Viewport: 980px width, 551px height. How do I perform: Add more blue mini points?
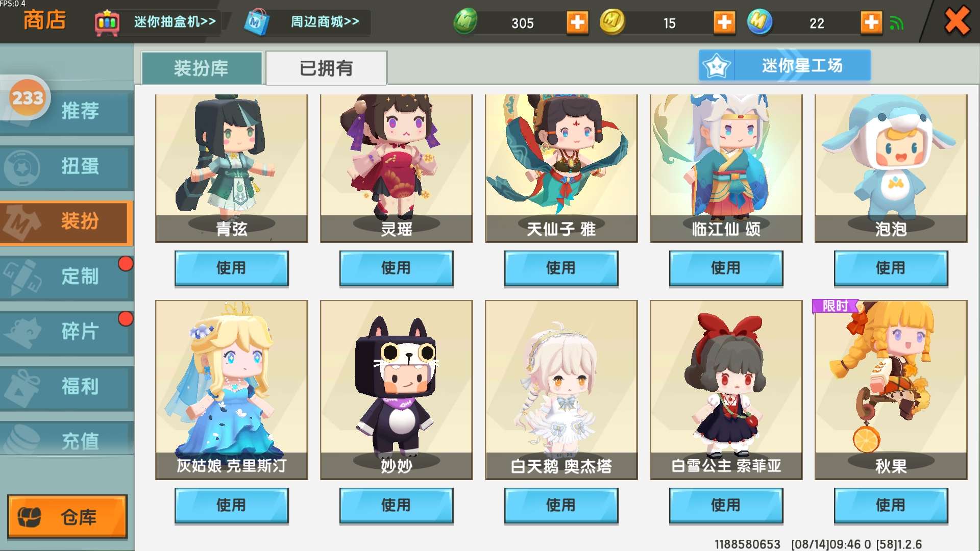[871, 23]
